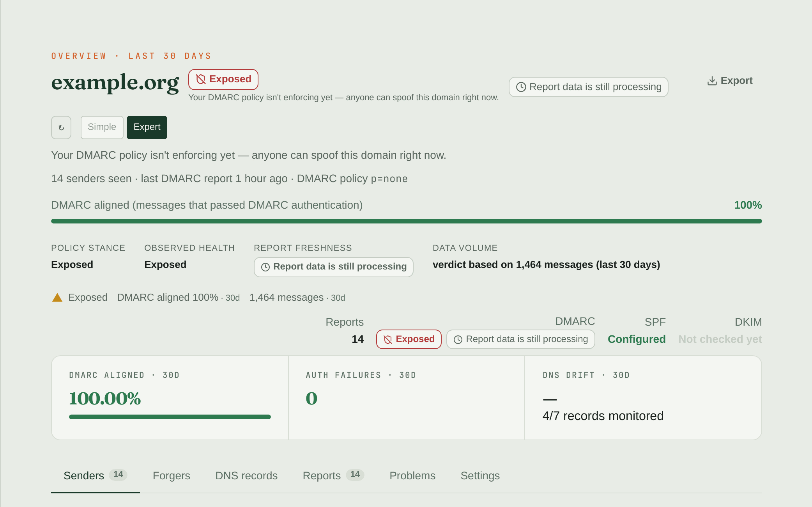Open the Settings tab

[480, 476]
